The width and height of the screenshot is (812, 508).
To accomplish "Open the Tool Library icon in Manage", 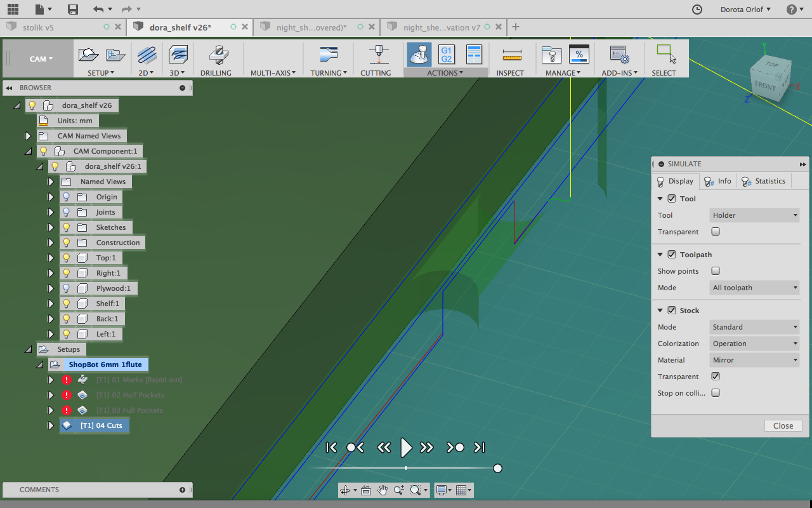I will click(551, 55).
